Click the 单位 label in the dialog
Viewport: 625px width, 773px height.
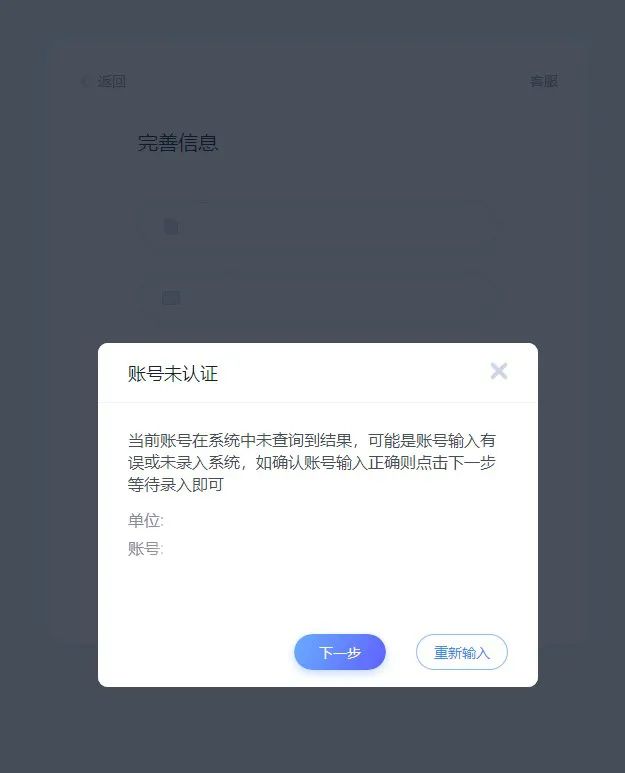145,521
